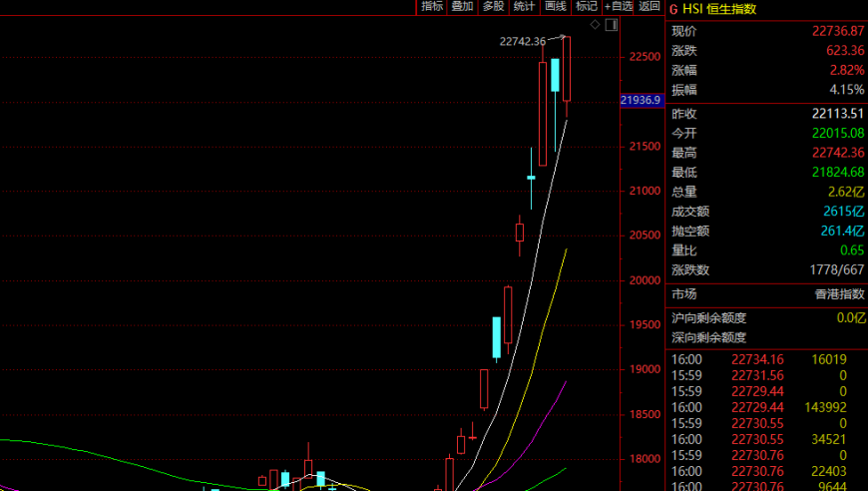Screen dimensions: 868x491
Task: Click the 昨收 value 22113.51
Action: (838, 114)
